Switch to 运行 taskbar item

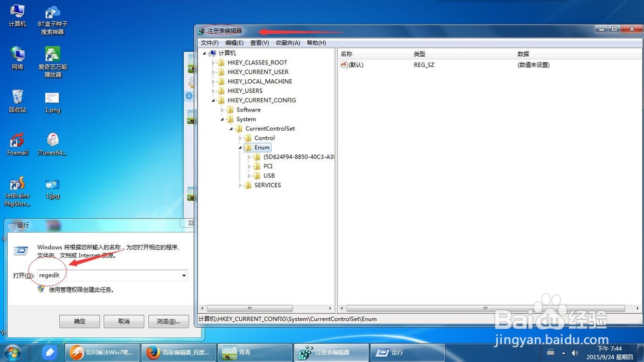pos(408,352)
